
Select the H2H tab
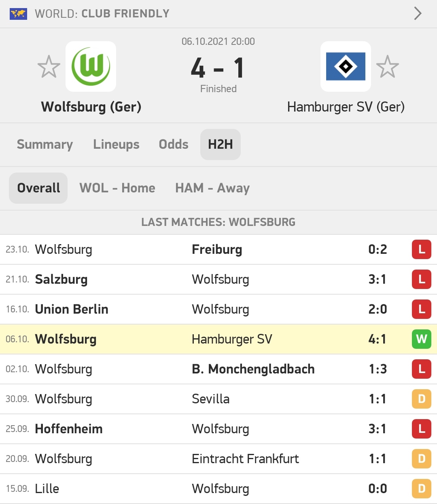click(x=221, y=144)
